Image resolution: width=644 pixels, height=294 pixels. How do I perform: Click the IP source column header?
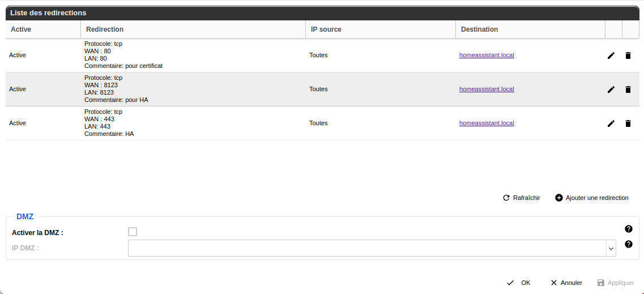point(326,29)
